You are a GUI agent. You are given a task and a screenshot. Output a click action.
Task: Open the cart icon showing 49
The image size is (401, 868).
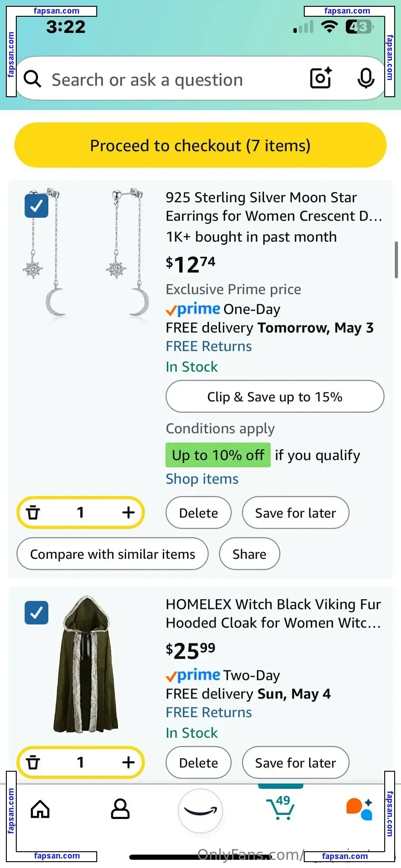click(281, 808)
